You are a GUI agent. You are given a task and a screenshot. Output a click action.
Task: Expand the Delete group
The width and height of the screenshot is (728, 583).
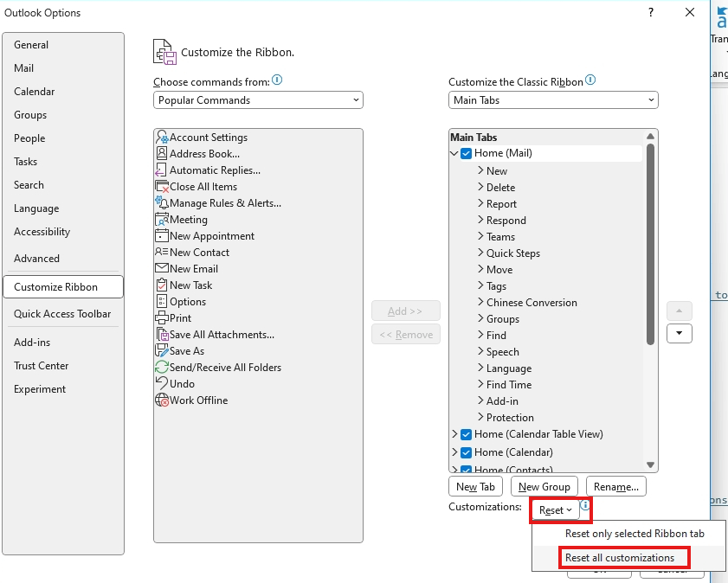coord(481,187)
